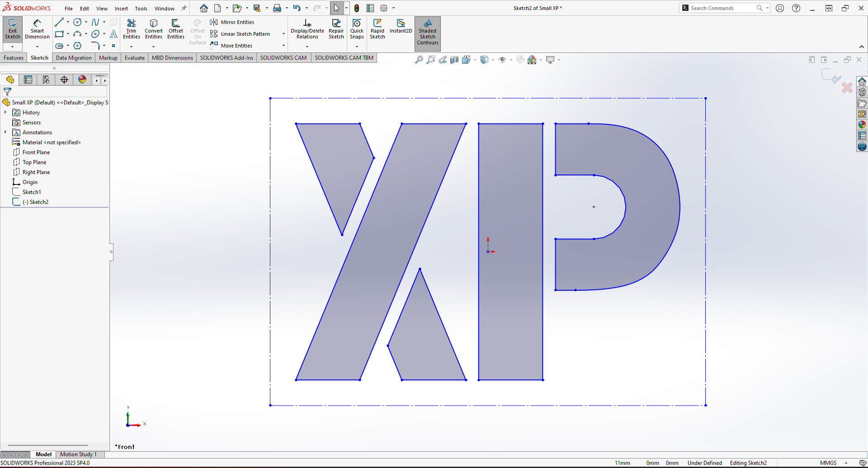Image resolution: width=868 pixels, height=468 pixels.
Task: Expand the History tree node
Action: coord(5,112)
